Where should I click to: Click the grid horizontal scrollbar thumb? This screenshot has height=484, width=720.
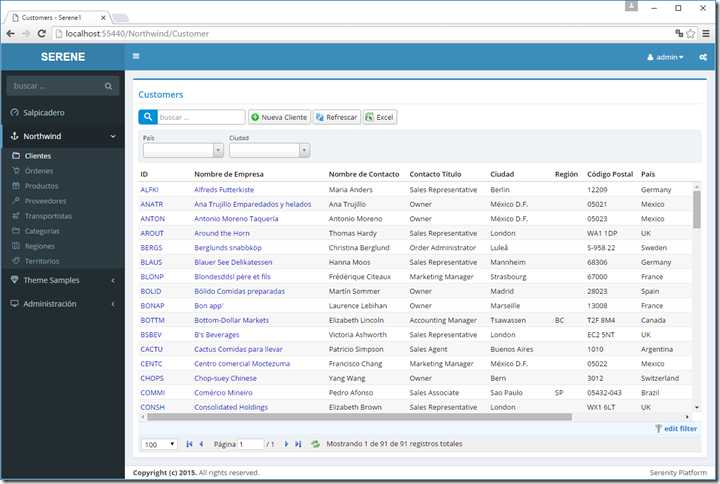point(360,417)
